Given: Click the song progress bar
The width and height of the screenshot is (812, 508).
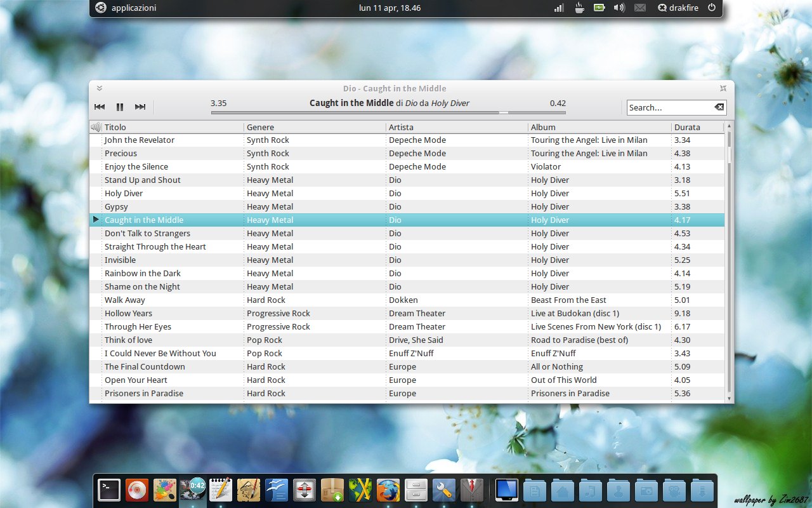Looking at the screenshot, I should pyautogui.click(x=388, y=112).
